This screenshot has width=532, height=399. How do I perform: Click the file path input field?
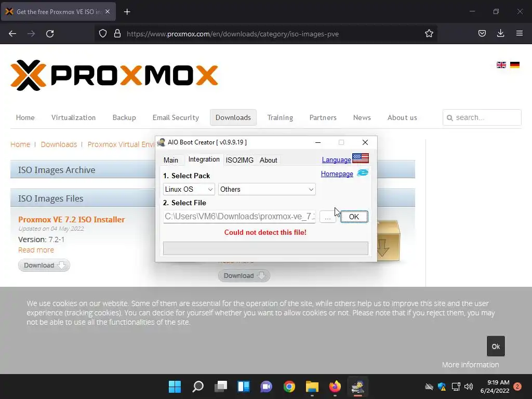240,217
